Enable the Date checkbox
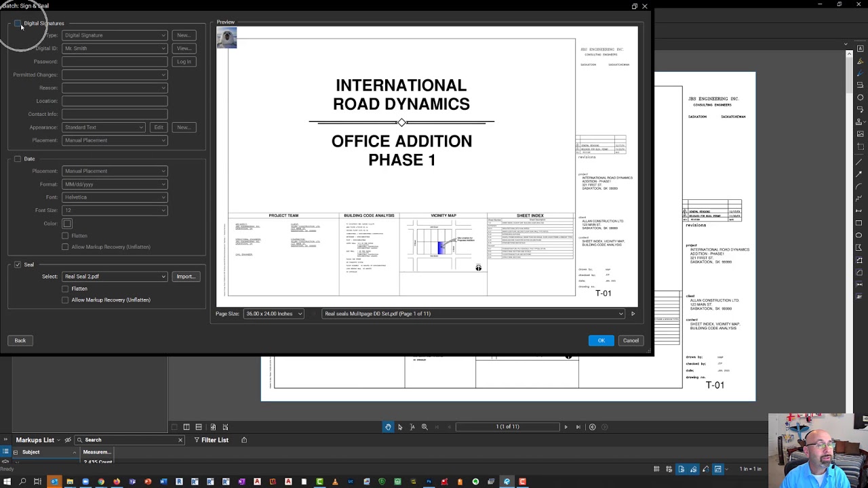Viewport: 868px width, 488px height. pos(18,159)
